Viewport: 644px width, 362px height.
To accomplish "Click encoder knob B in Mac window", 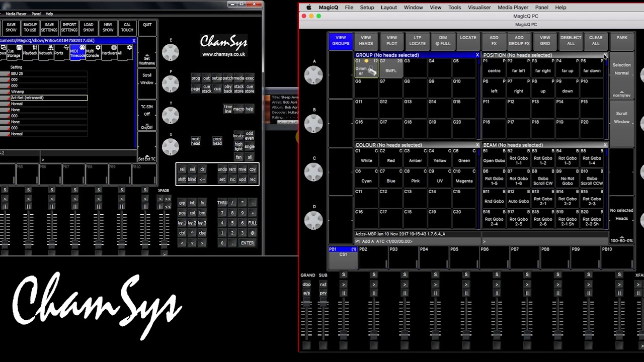I will [x=313, y=123].
